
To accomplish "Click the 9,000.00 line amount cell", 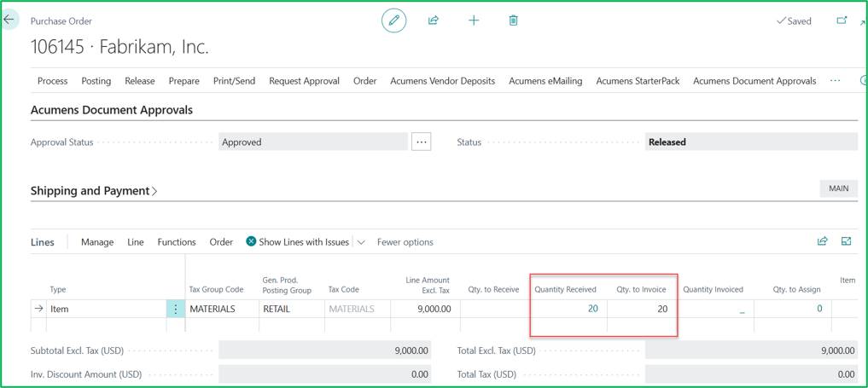I will click(x=426, y=309).
